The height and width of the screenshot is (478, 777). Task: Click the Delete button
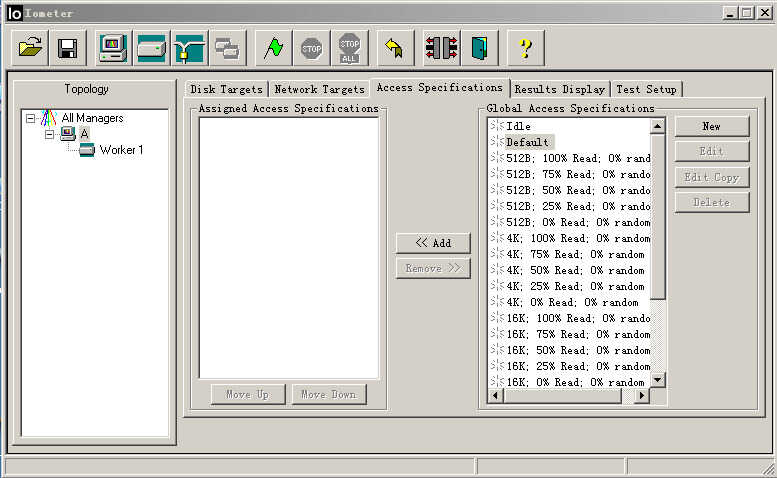point(712,203)
